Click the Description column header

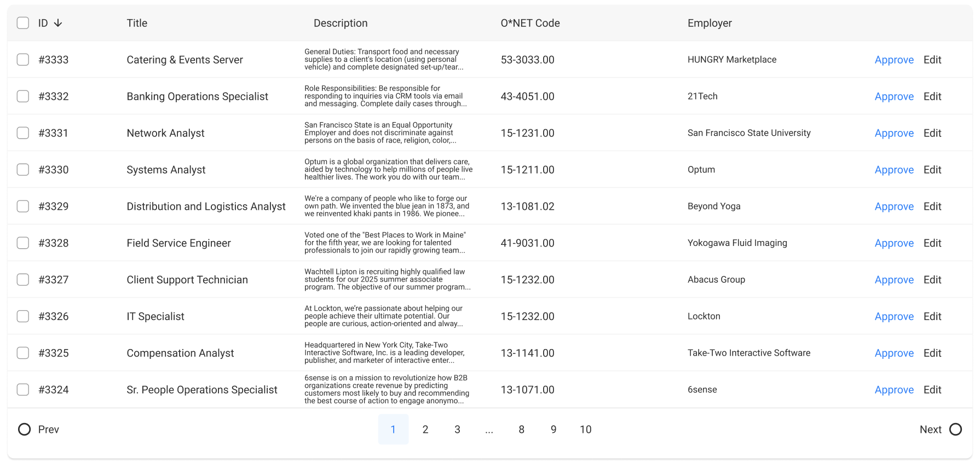coord(341,23)
